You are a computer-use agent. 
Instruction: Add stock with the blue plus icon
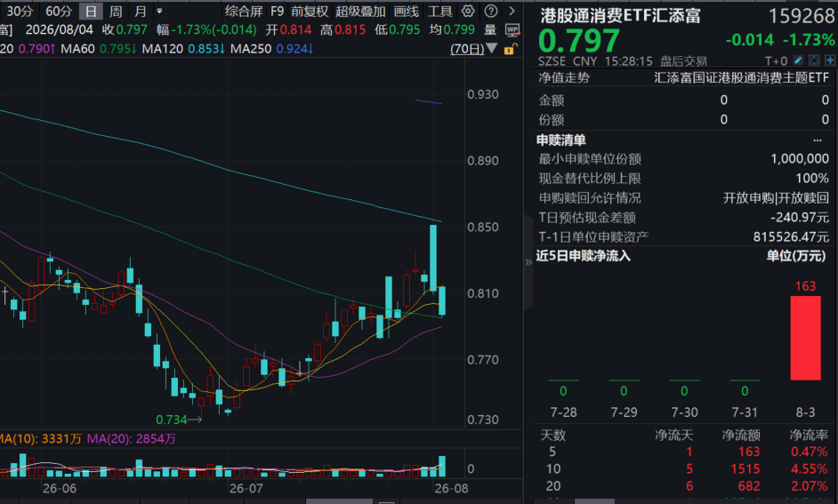(829, 60)
